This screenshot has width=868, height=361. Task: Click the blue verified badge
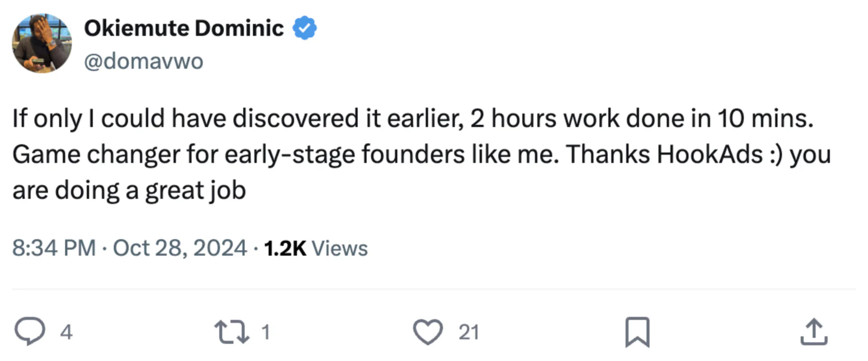[x=305, y=28]
